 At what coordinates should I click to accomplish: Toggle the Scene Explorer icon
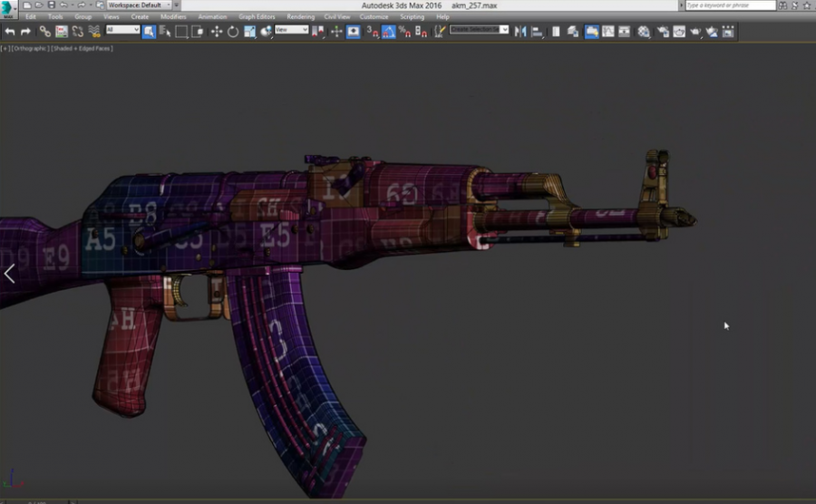point(556,32)
